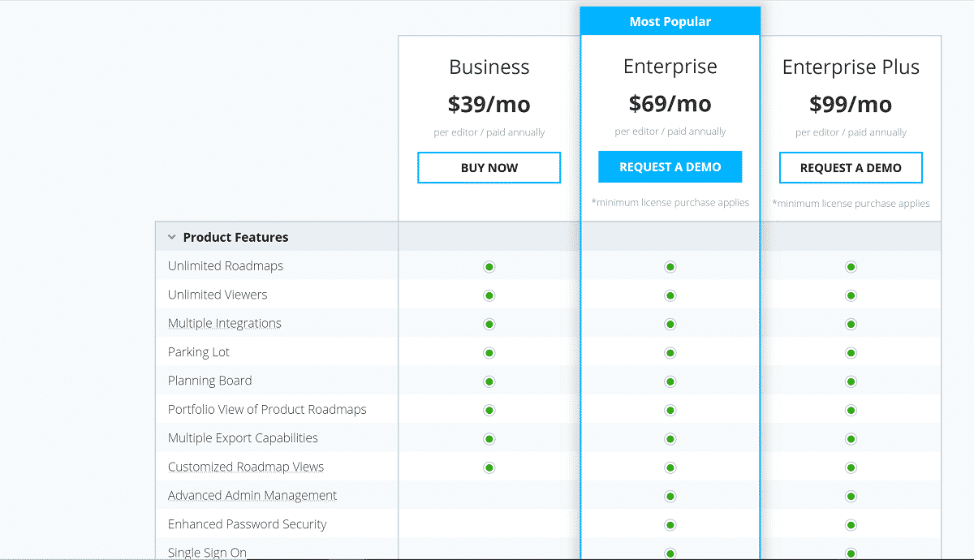Click the Enterprise Plus dot for Advanced Admin Management
This screenshot has height=560, width=974.
(x=851, y=496)
